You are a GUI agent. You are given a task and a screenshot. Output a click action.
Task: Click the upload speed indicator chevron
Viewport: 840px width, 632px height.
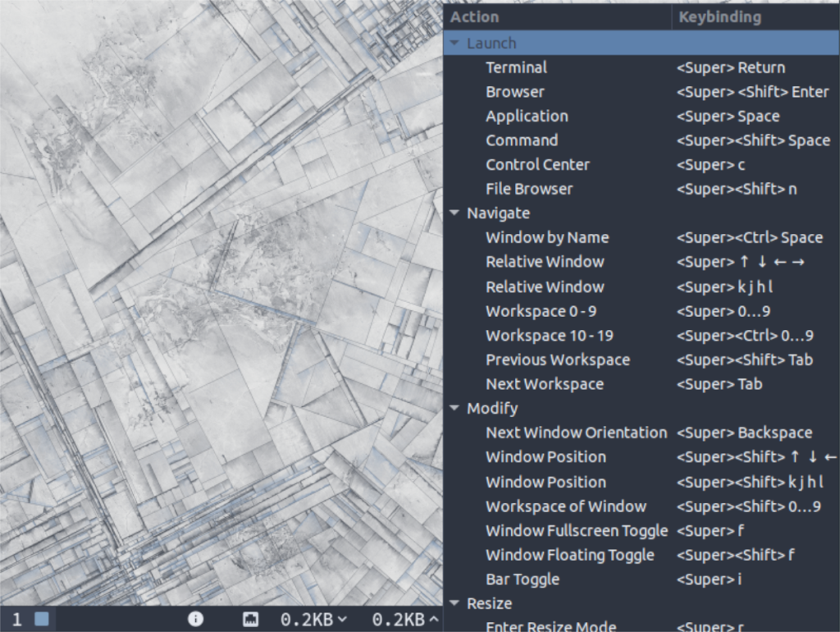tap(432, 620)
